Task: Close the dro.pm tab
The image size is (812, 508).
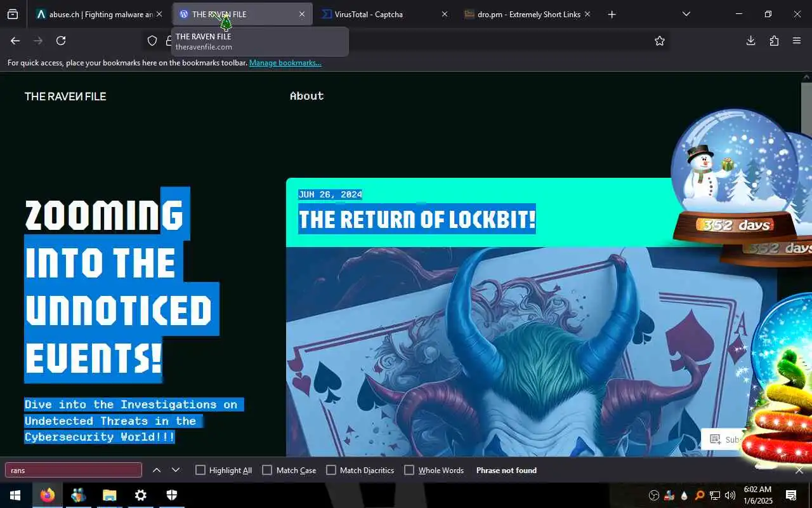Action: click(587, 14)
